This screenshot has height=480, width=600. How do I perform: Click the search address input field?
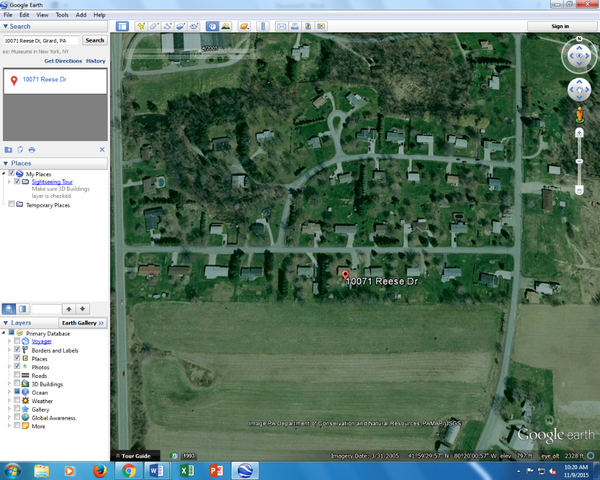click(x=41, y=41)
